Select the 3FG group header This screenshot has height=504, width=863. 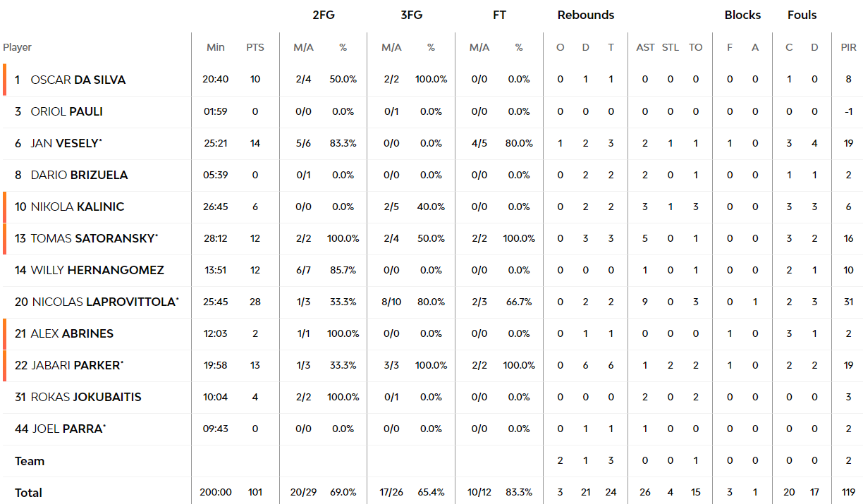(411, 15)
